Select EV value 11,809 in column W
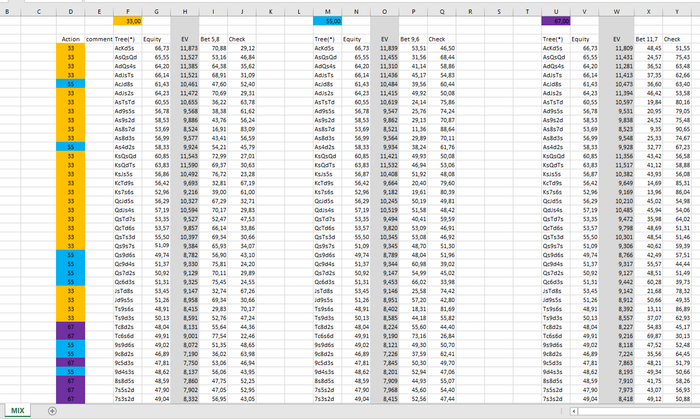 coord(617,48)
